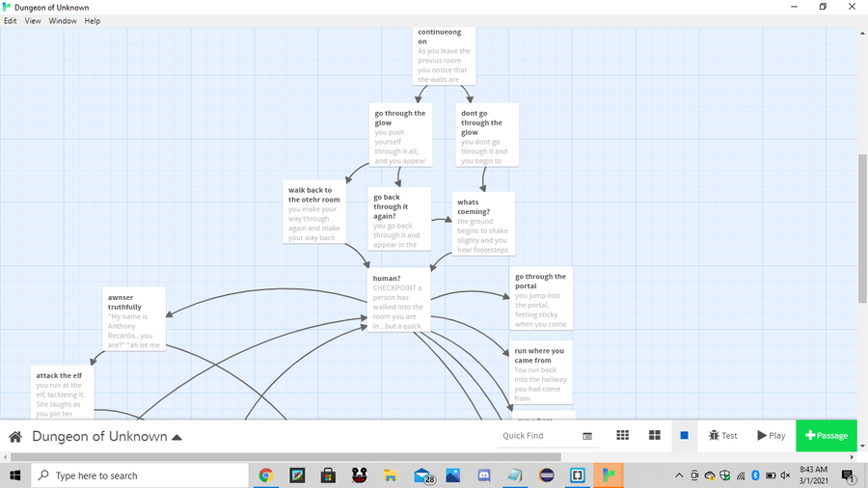Show hidden system tray icons
The height and width of the screenshot is (488, 868).
pos(679,475)
